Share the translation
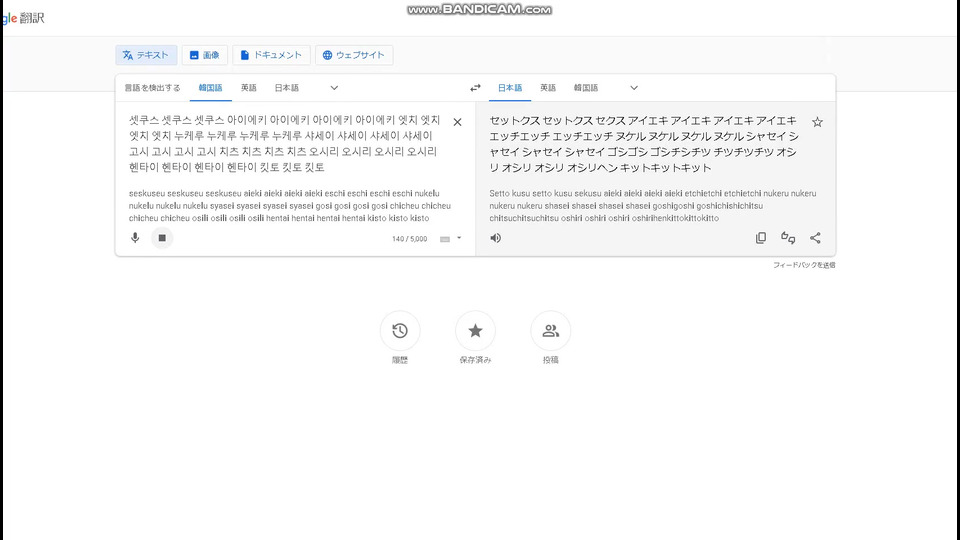Image resolution: width=960 pixels, height=540 pixels. click(815, 238)
